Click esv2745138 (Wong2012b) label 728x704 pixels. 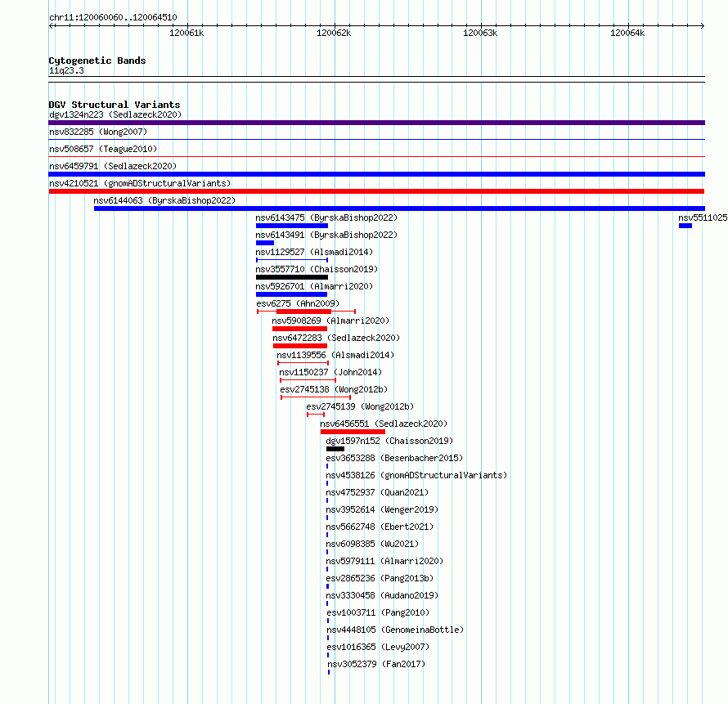(334, 389)
